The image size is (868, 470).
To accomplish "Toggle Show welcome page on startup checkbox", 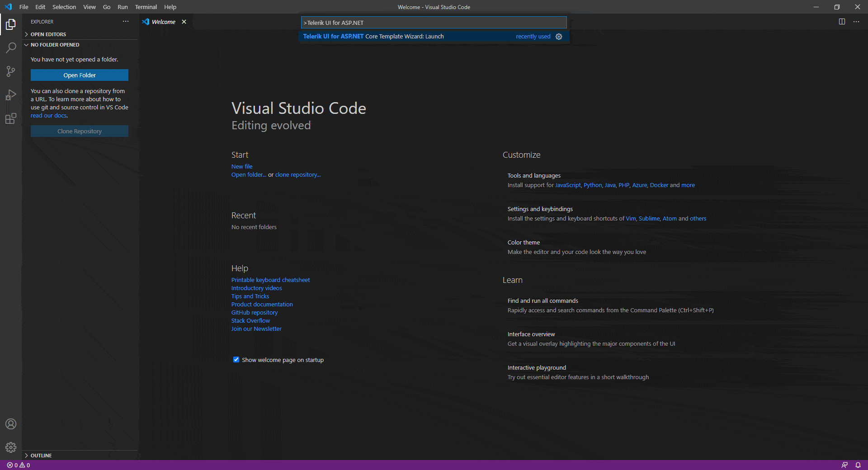I will 236,360.
